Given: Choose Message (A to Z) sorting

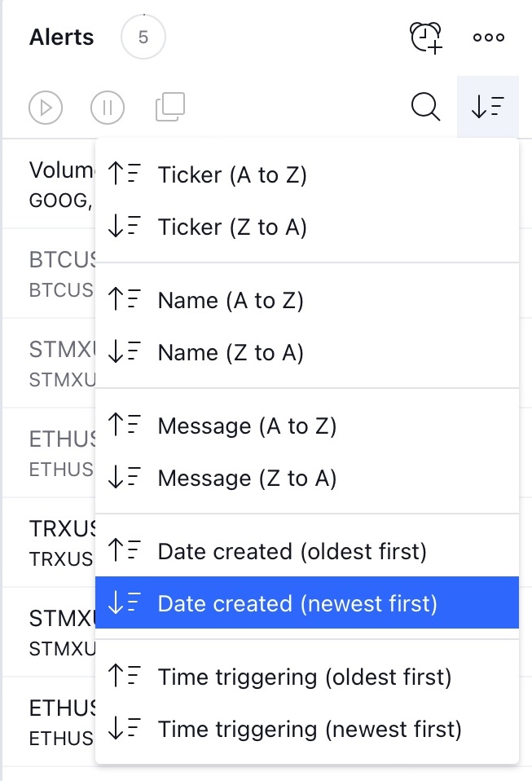Looking at the screenshot, I should (x=307, y=426).
